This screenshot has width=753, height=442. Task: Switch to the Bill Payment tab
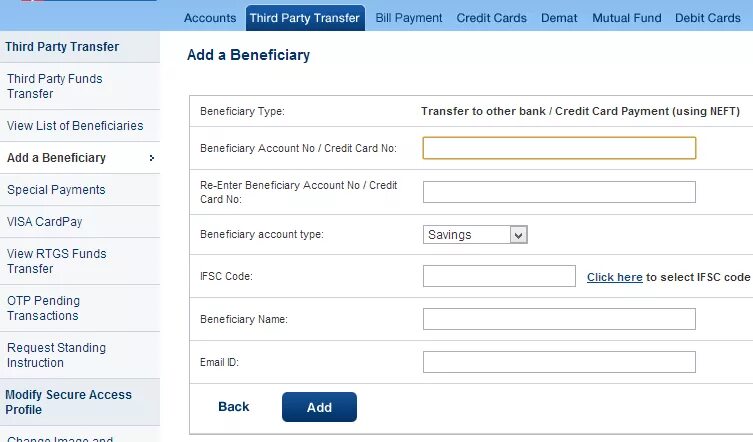408,18
